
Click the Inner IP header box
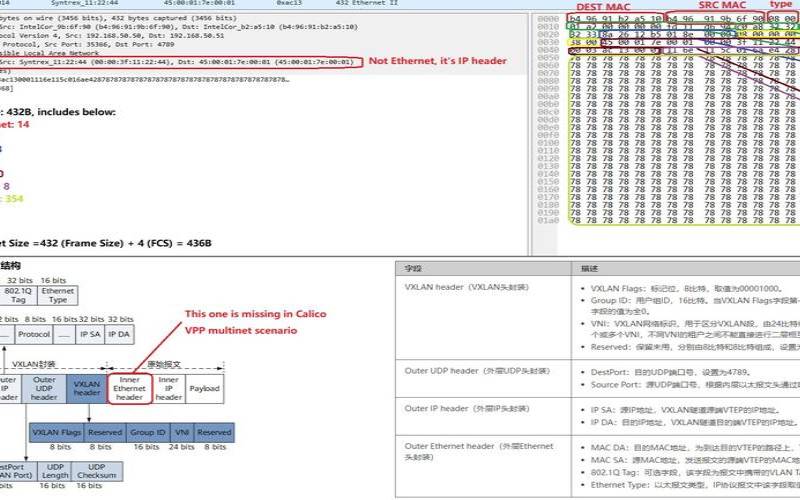(x=169, y=387)
